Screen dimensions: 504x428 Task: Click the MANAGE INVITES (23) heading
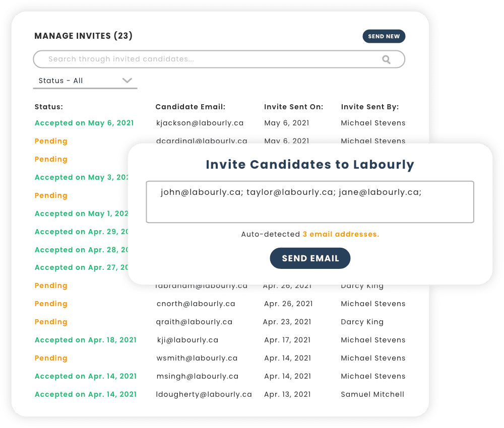[84, 36]
